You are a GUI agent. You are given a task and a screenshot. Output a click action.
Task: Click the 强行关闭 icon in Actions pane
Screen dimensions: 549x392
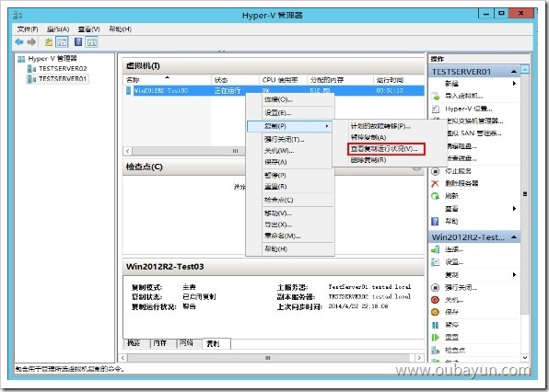click(435, 288)
